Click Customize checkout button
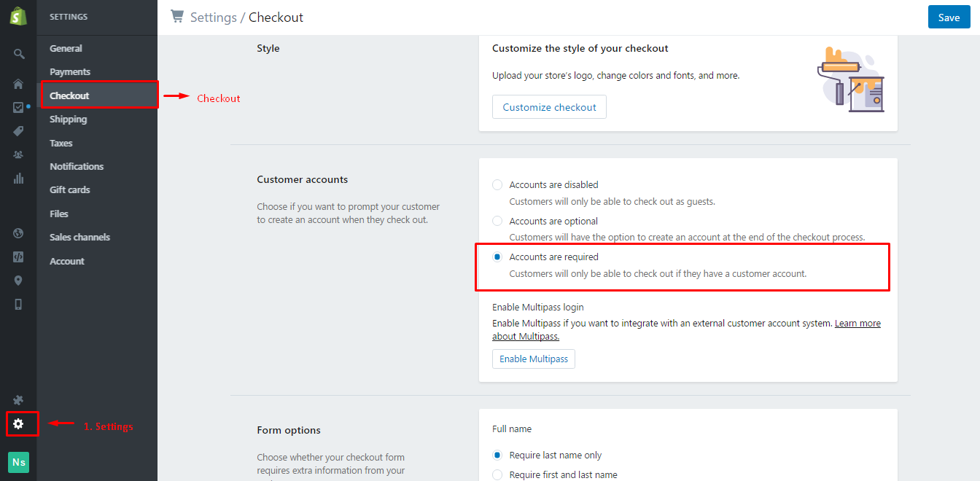This screenshot has height=481, width=980. coord(549,107)
